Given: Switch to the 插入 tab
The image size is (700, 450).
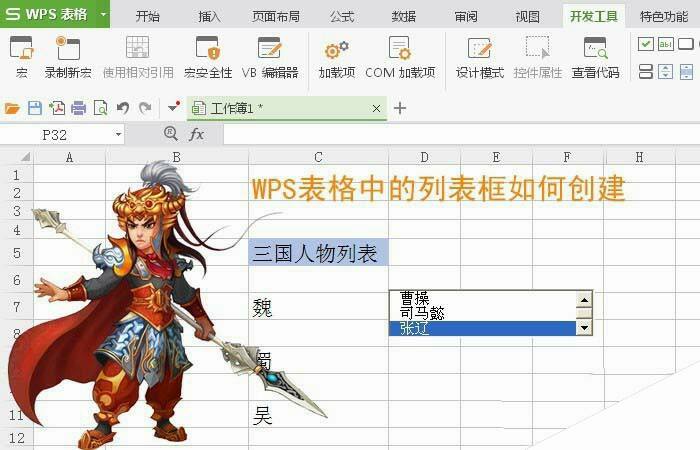Looking at the screenshot, I should [209, 17].
